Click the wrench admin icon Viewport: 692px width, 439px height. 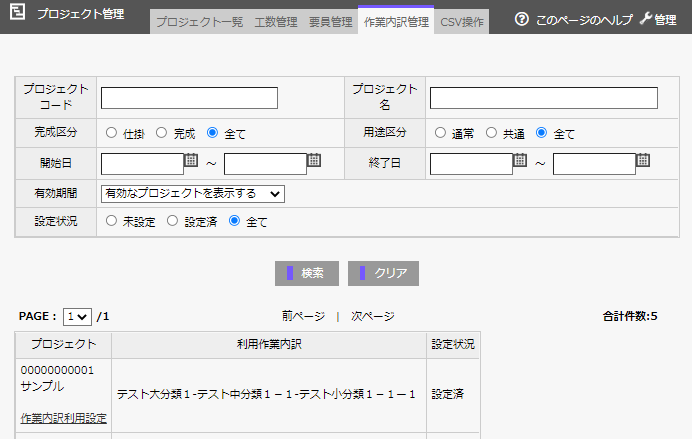click(x=645, y=19)
